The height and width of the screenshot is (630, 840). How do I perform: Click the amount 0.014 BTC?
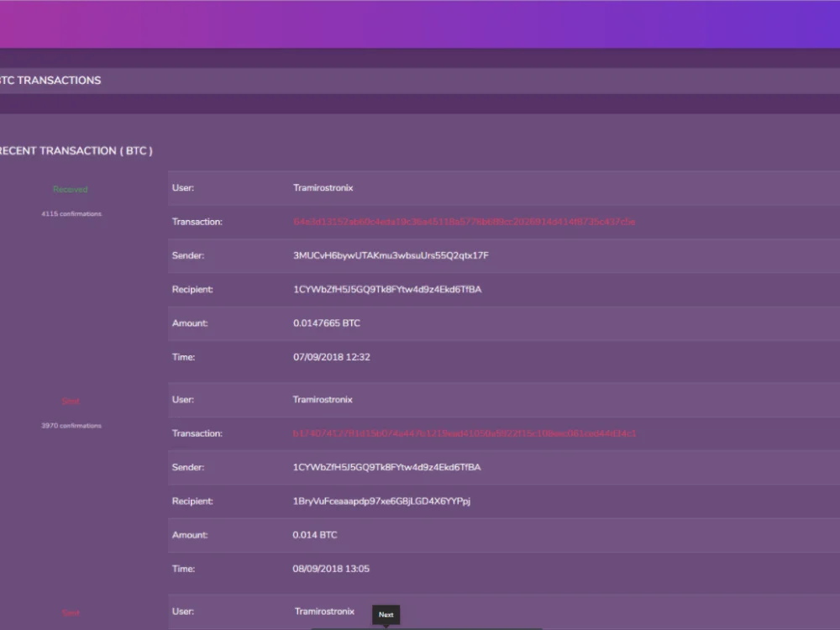click(x=315, y=534)
